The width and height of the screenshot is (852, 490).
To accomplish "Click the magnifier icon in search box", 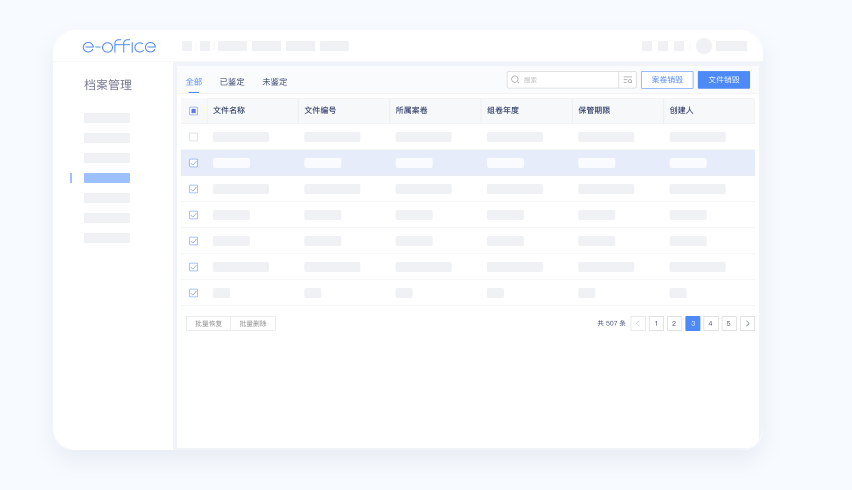I will point(515,80).
